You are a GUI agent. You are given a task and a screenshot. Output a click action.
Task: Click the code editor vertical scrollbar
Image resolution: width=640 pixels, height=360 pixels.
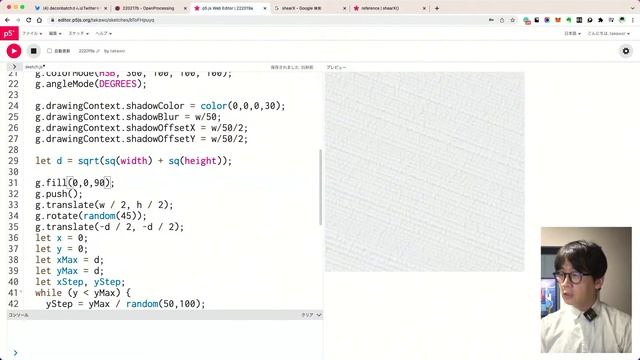[320, 187]
